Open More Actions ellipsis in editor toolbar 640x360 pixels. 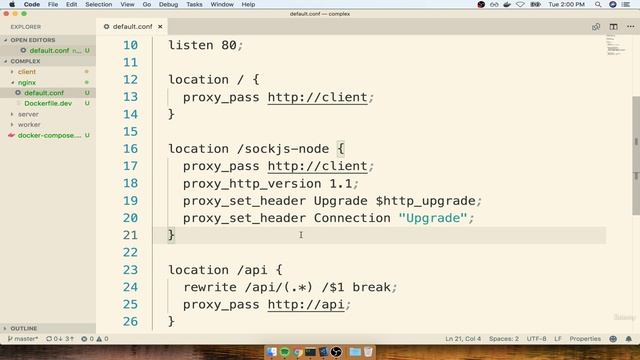631,27
